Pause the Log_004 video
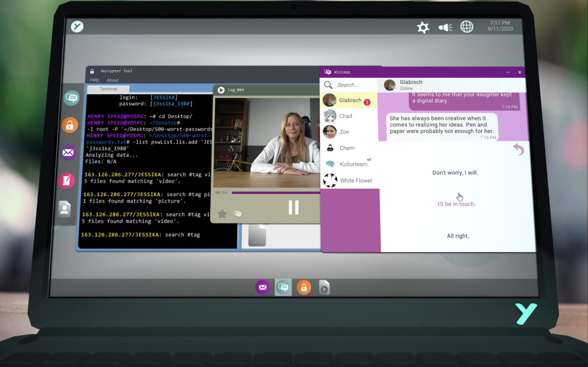The image size is (588, 367). tap(293, 207)
